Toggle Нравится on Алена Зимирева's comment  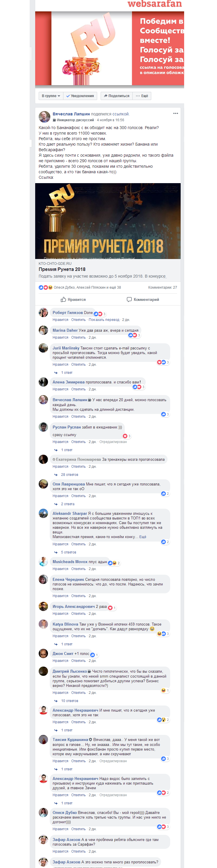tap(60, 389)
